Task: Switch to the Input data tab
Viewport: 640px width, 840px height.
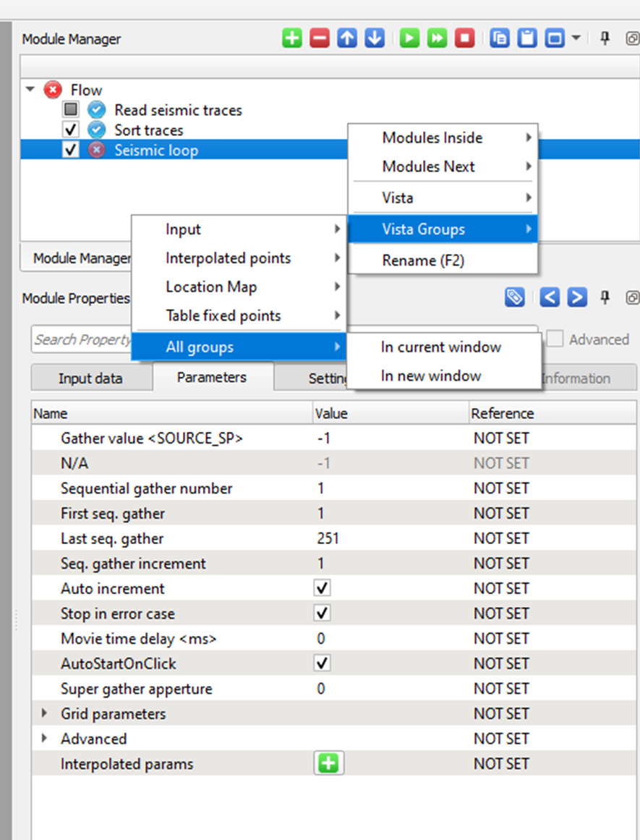Action: (90, 378)
